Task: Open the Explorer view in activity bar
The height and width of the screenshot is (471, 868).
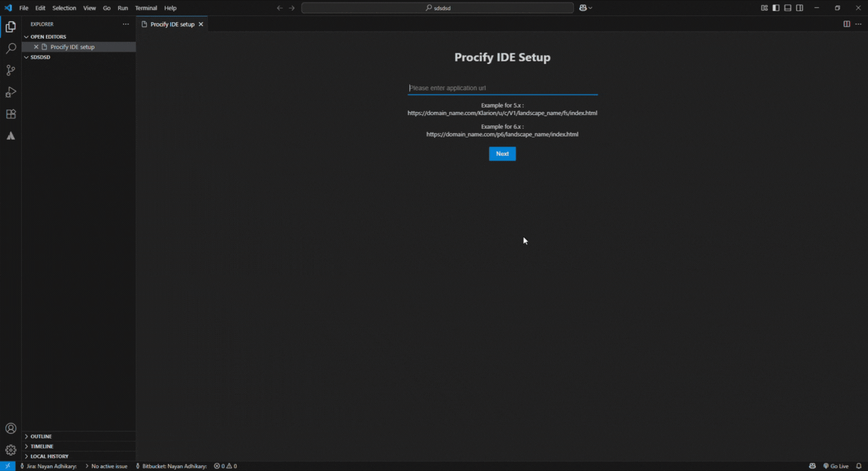Action: click(x=11, y=27)
